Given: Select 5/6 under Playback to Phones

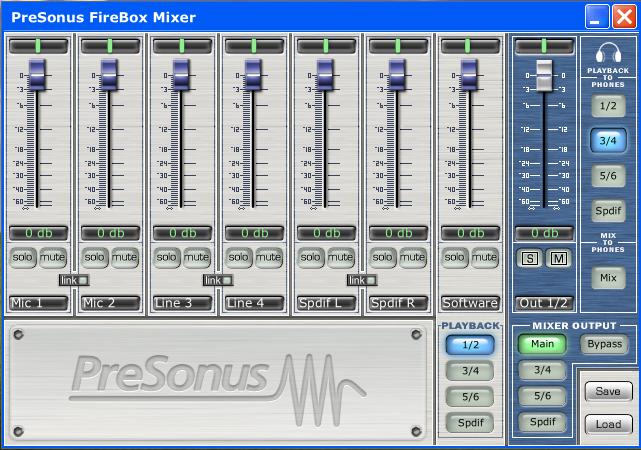Looking at the screenshot, I should click(x=608, y=176).
